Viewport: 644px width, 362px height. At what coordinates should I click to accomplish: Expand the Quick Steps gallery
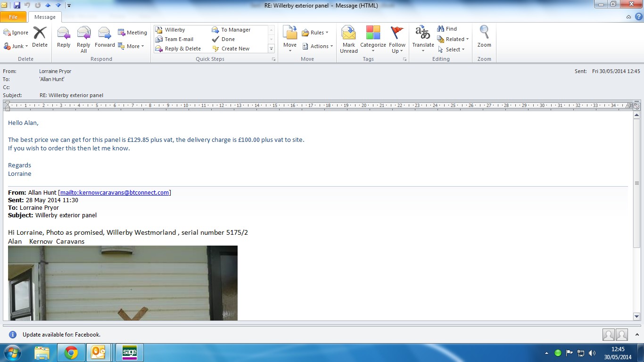pyautogui.click(x=271, y=49)
